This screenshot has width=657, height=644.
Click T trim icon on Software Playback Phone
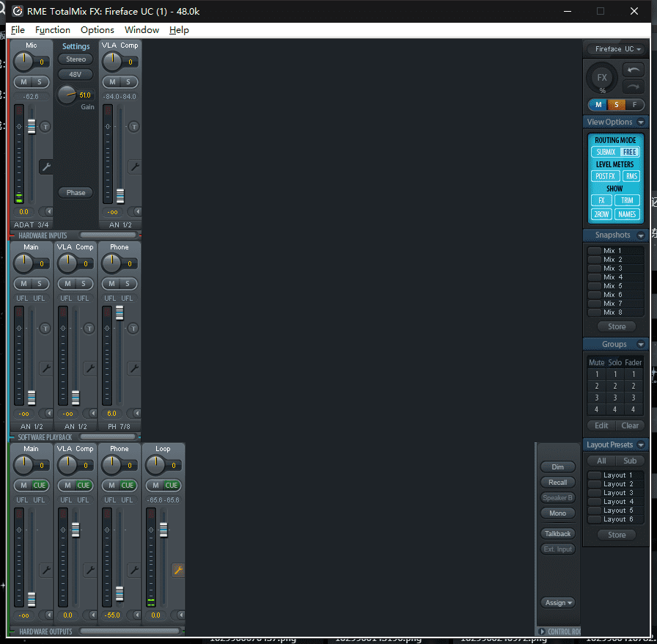coord(133,329)
